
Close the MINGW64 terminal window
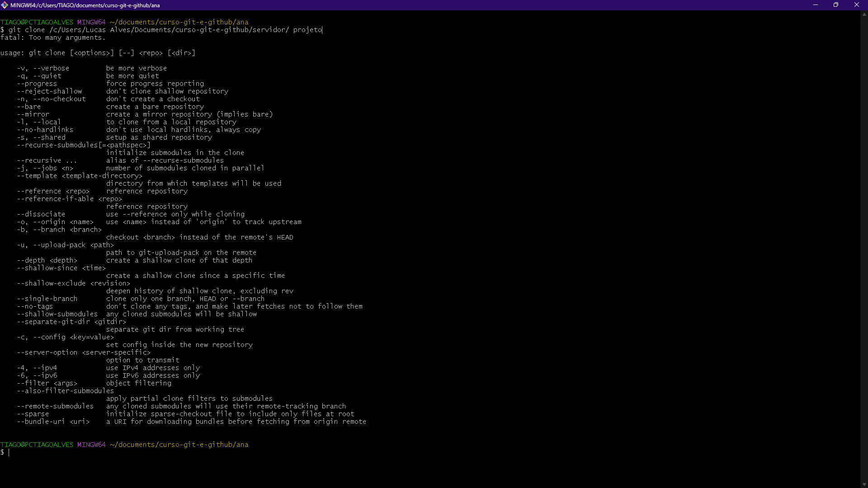857,5
